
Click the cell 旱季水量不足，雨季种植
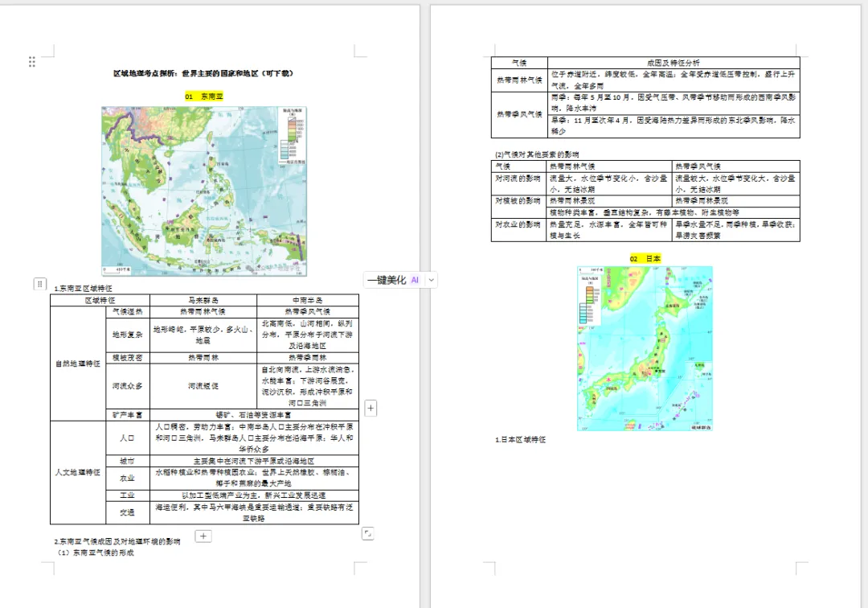click(736, 230)
